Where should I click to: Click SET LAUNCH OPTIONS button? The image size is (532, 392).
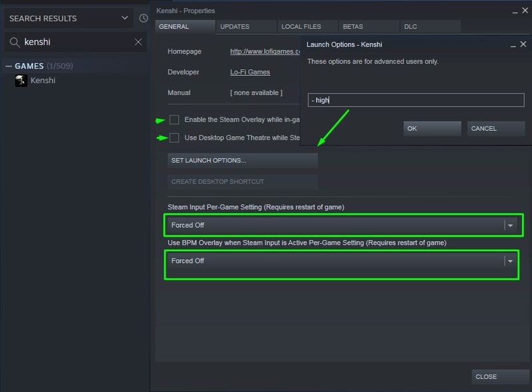[243, 160]
